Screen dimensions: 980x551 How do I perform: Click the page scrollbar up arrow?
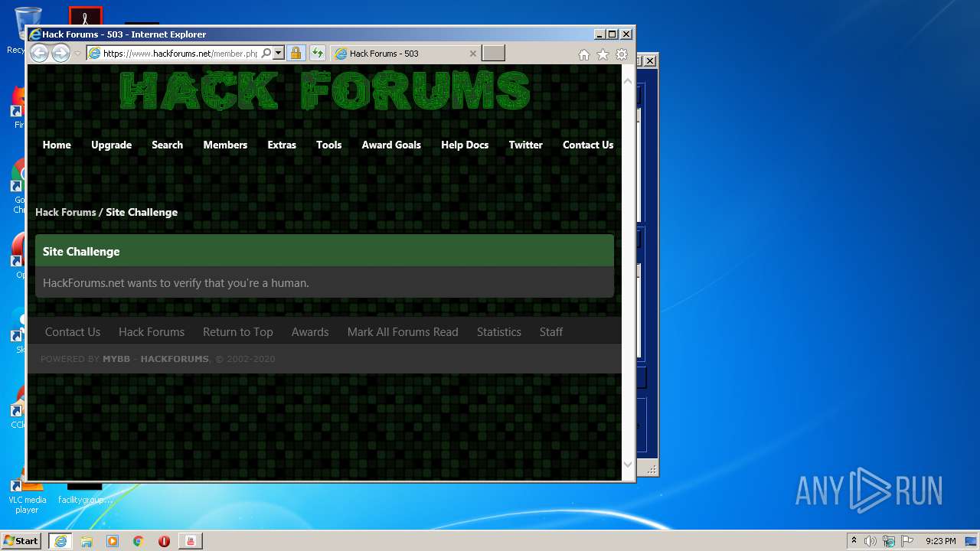(x=628, y=80)
